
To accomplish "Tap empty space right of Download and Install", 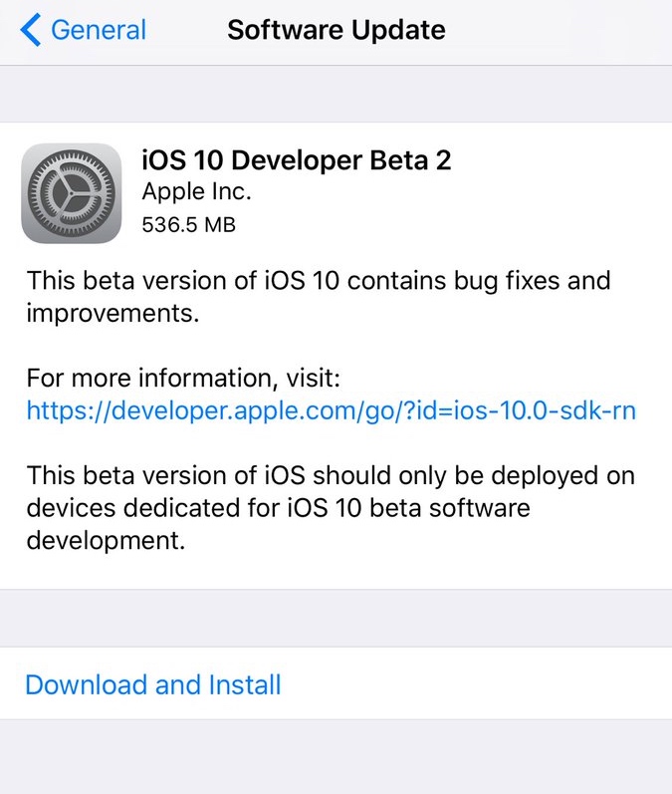I will (x=478, y=685).
